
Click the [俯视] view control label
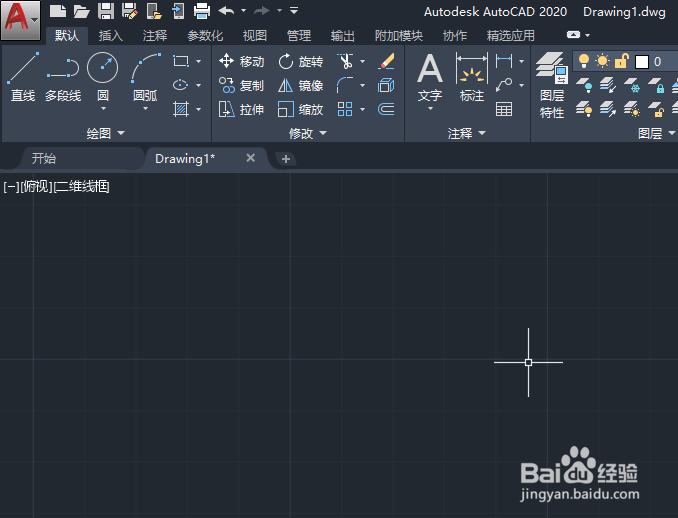point(36,187)
